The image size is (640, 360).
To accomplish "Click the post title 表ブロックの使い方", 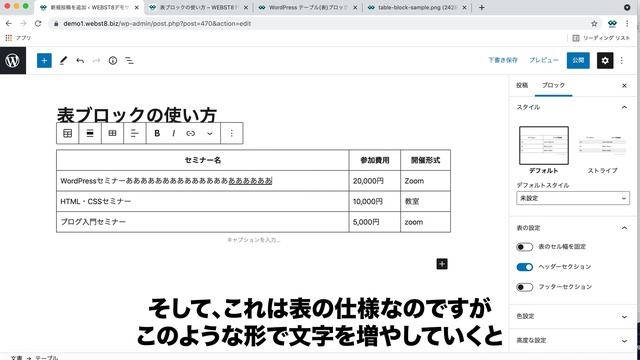I will point(136,115).
